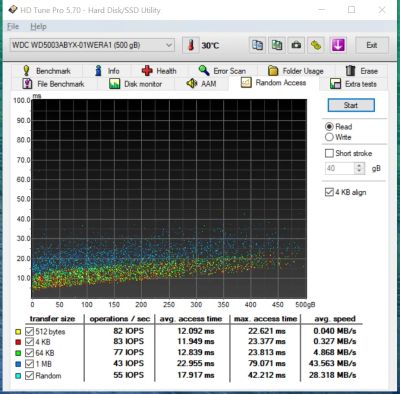Open the Extra tests tab
Image resolution: width=400 pixels, height=394 pixels.
[x=353, y=84]
